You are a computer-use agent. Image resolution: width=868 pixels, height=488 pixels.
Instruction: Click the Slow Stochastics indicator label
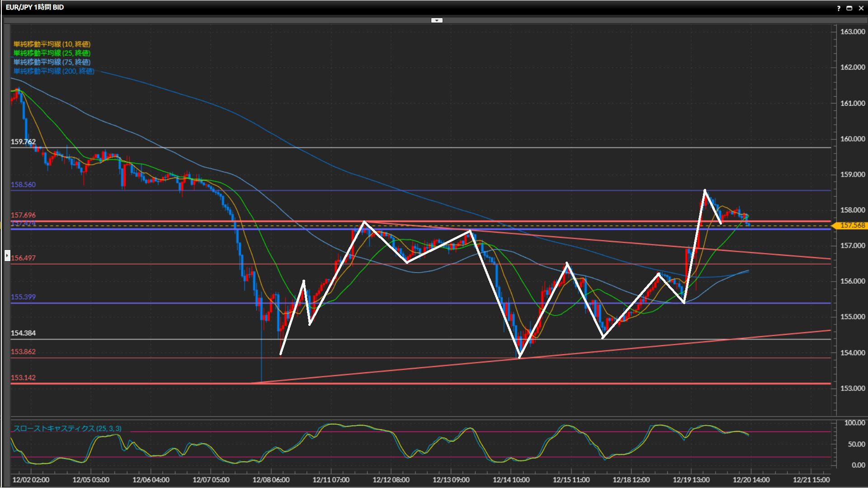[x=67, y=428]
